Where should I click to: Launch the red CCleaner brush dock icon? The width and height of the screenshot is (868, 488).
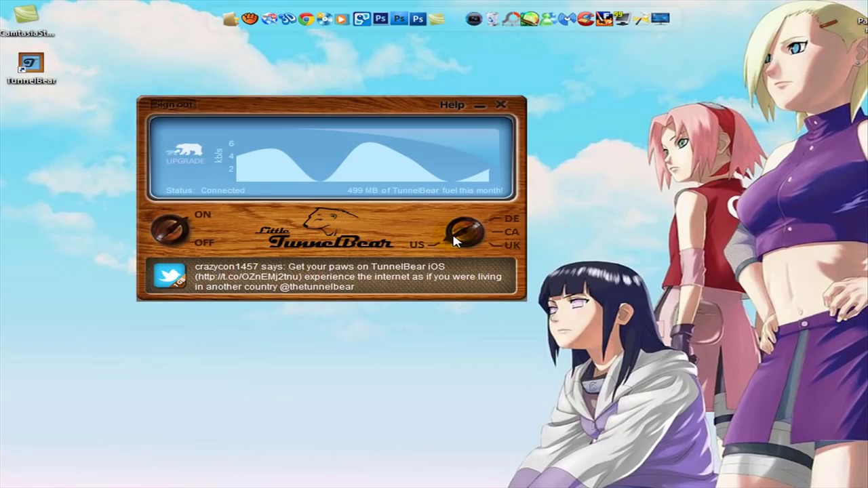585,19
